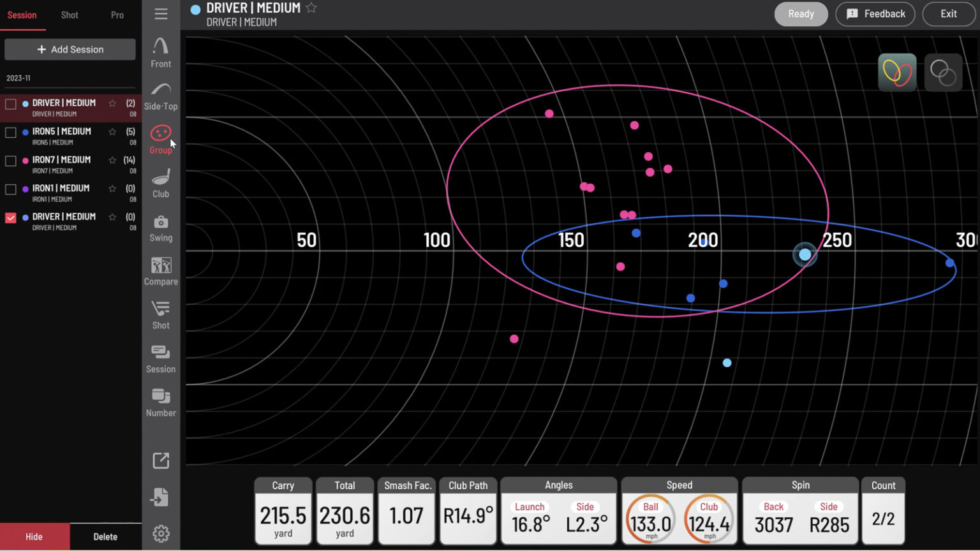
Task: Click the export share icon
Action: [x=161, y=460]
